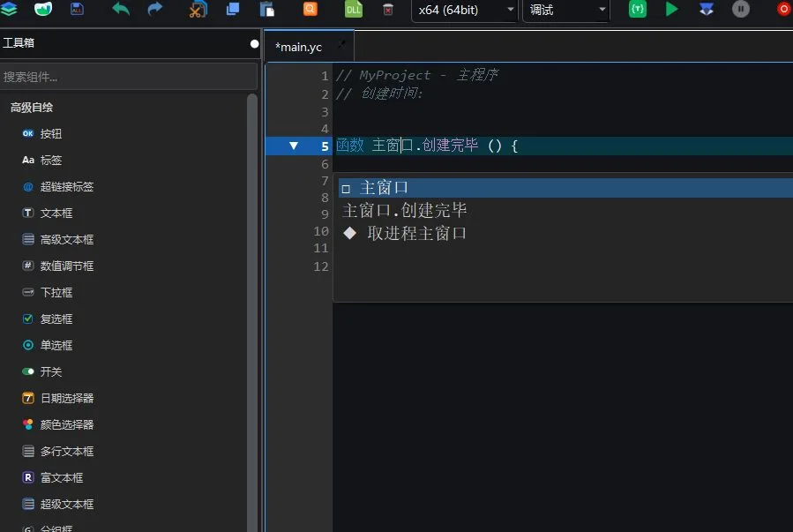This screenshot has width=793, height=532.
Task: Select the 复选框 component
Action: click(56, 318)
